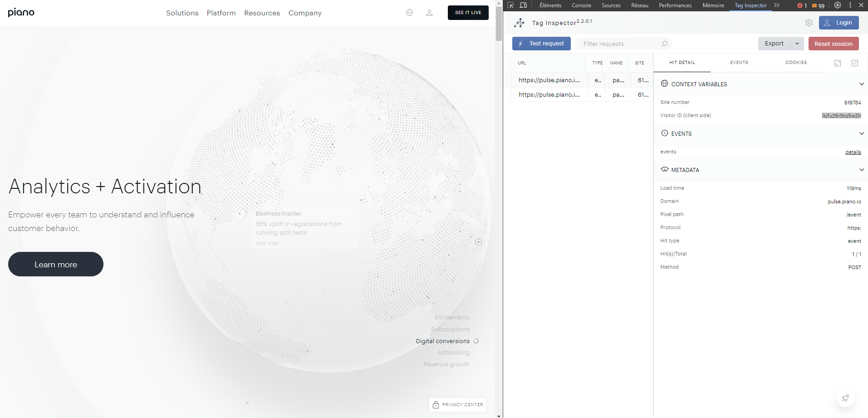Collapse the Context Variables section
868x418 pixels.
pos(861,84)
